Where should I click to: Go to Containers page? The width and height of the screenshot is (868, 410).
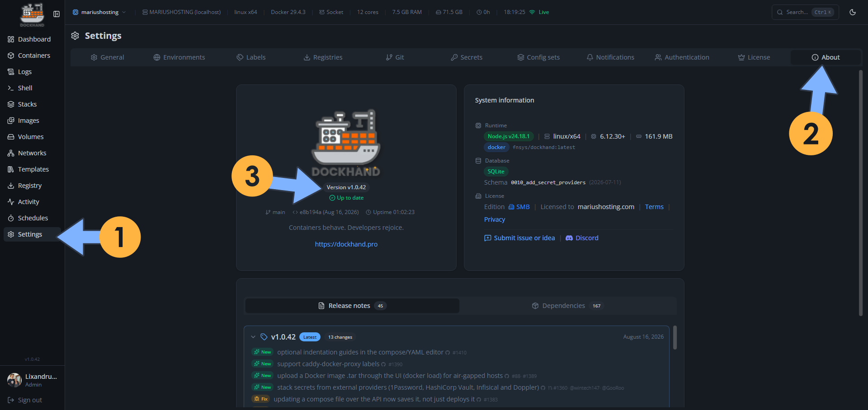coord(32,56)
